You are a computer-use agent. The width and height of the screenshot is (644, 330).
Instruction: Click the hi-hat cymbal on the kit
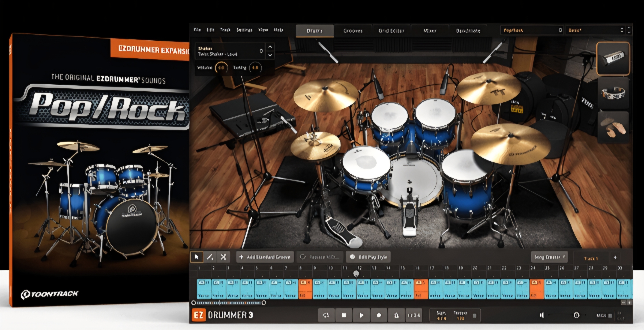coord(315,146)
